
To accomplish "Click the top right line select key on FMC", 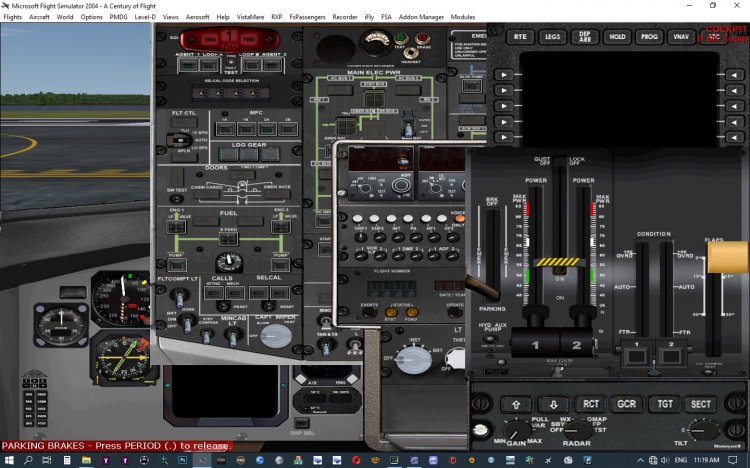I will [x=735, y=75].
